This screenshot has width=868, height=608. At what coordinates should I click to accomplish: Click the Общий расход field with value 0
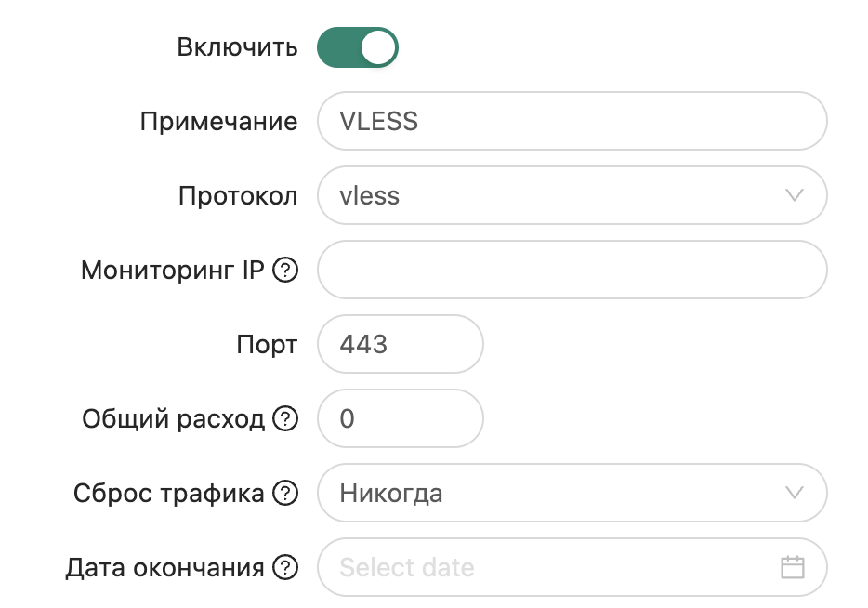point(400,418)
